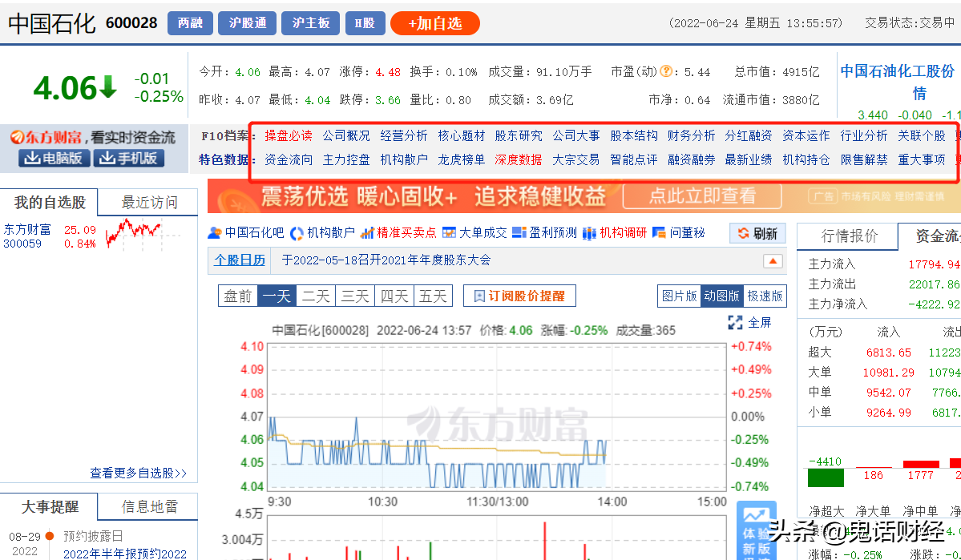This screenshot has height=560, width=961.
Task: Open 股东研究 link
Action: 519,135
